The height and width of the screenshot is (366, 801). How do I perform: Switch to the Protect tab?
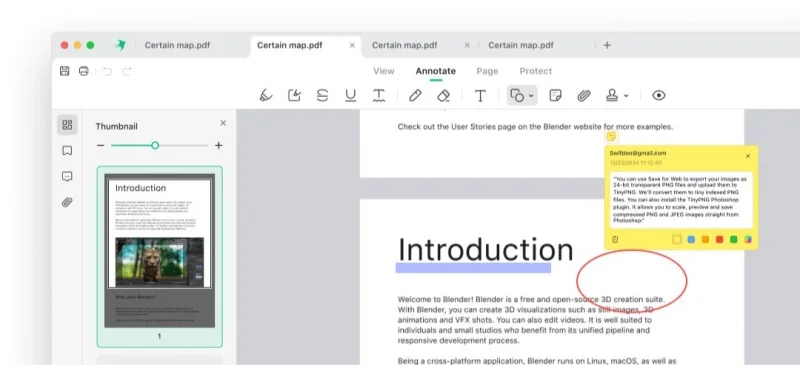click(x=535, y=71)
